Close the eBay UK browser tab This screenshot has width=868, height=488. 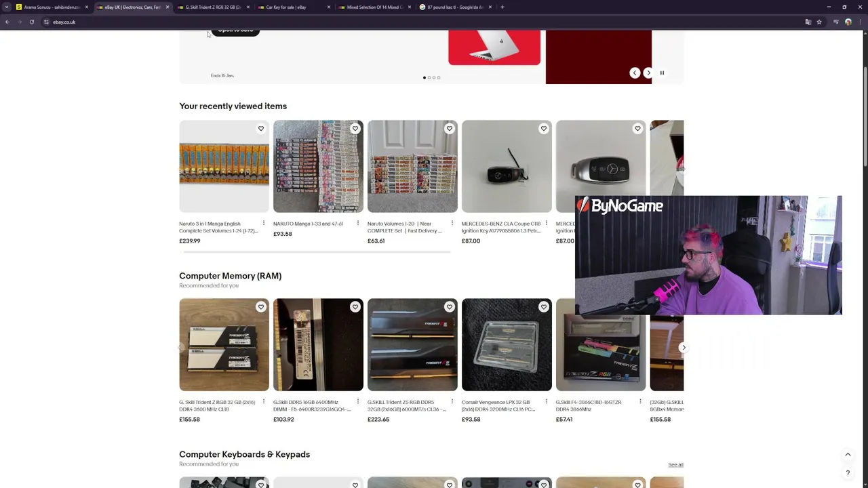[x=167, y=7]
